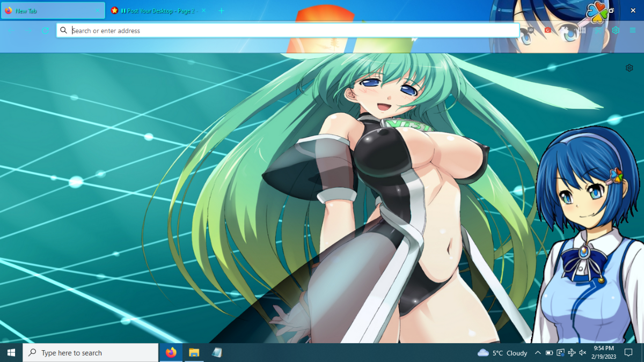
Task: Expand the hidden system tray icons chevron
Action: click(x=538, y=352)
